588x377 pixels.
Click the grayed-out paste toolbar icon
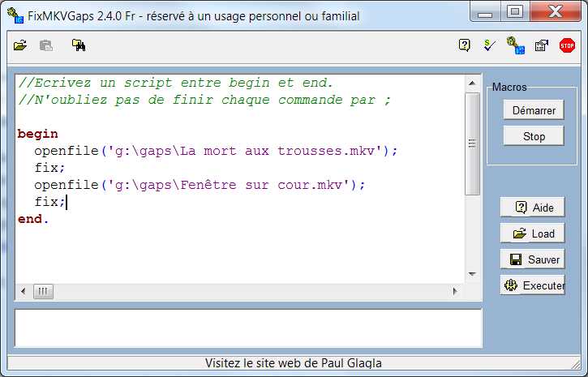[x=46, y=46]
